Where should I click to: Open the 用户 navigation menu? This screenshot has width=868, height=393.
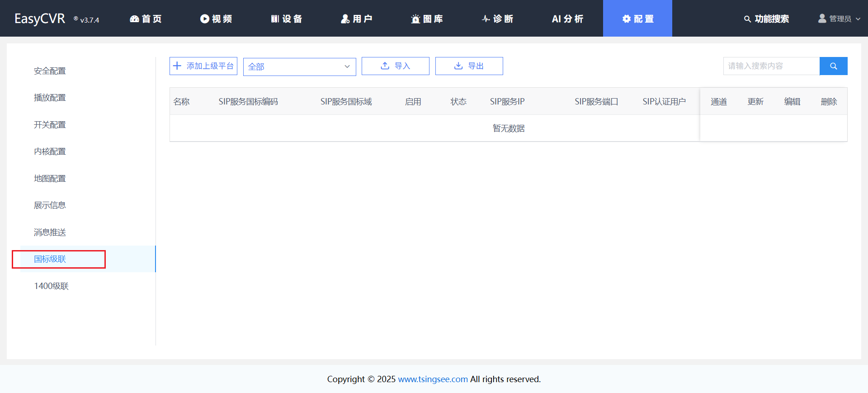tap(357, 19)
